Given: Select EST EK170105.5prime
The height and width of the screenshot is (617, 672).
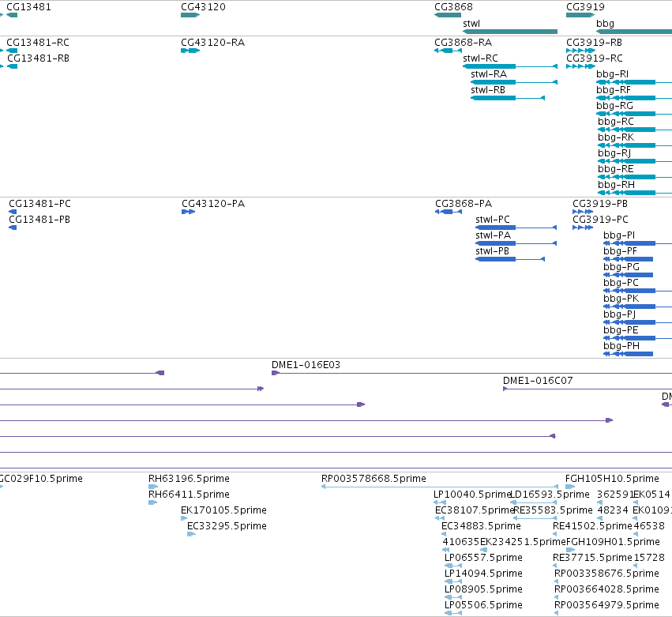Looking at the screenshot, I should 184,518.
